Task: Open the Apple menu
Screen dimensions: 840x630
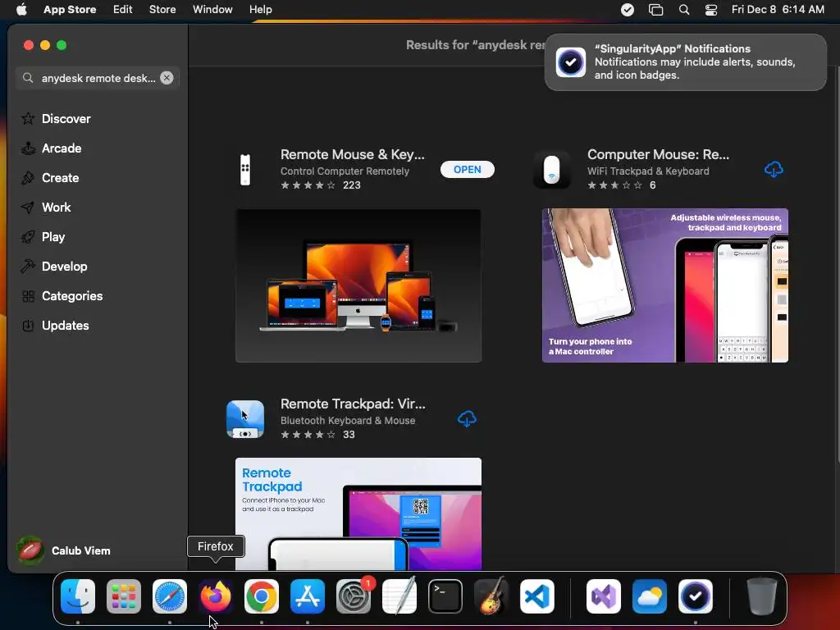Action: [x=21, y=10]
